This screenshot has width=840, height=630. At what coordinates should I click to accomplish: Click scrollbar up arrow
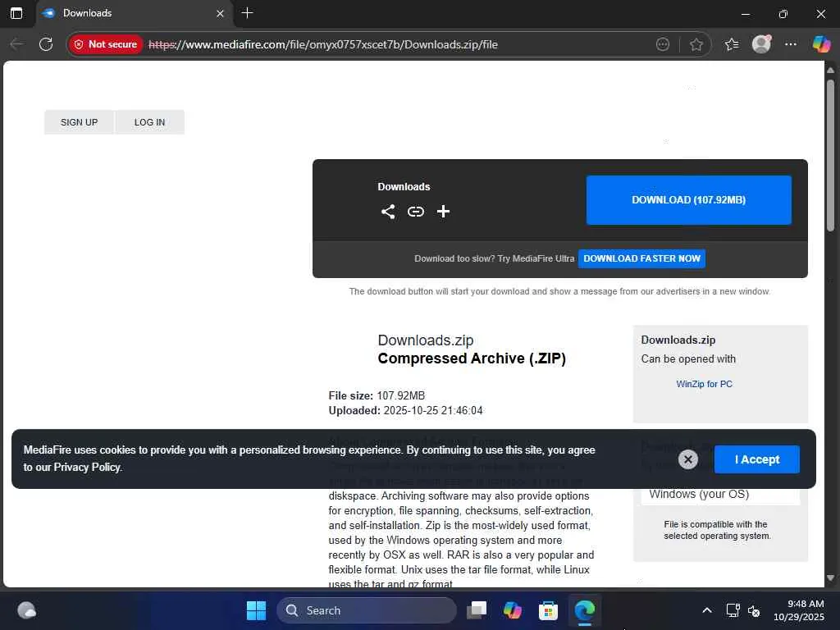pos(830,71)
